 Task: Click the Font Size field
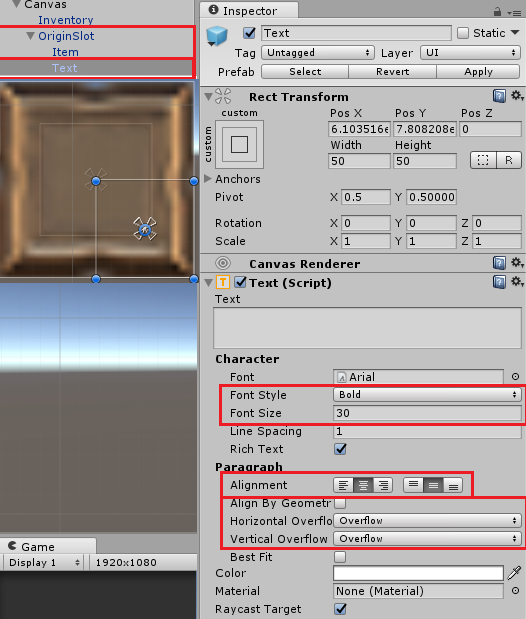427,413
